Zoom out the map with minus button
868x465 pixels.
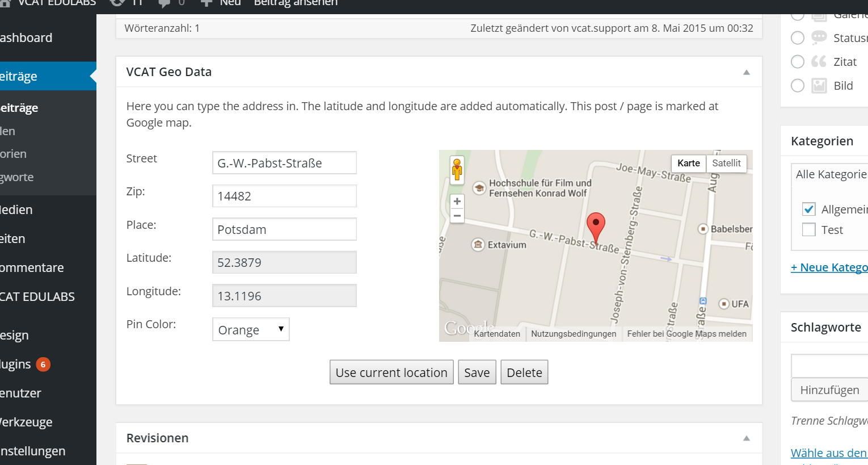pyautogui.click(x=457, y=216)
